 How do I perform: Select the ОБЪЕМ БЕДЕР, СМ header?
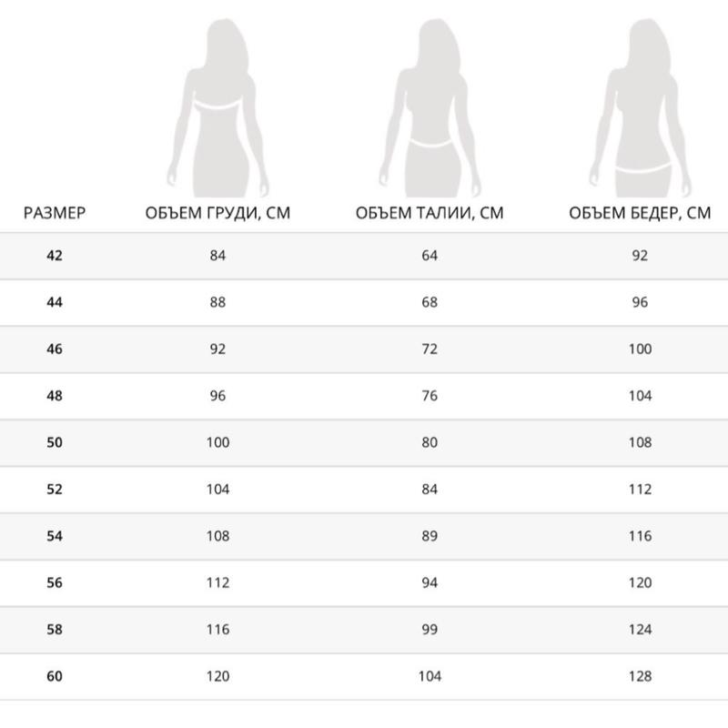(x=640, y=214)
